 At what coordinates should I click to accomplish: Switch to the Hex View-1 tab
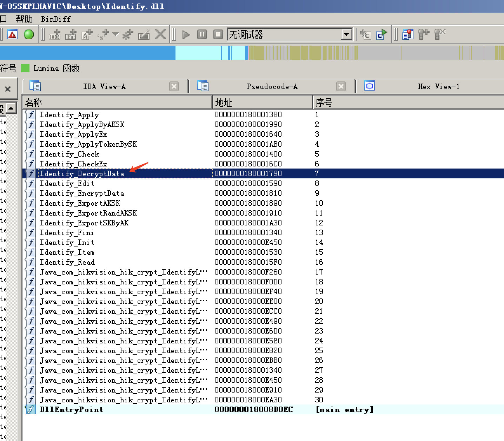click(x=438, y=86)
